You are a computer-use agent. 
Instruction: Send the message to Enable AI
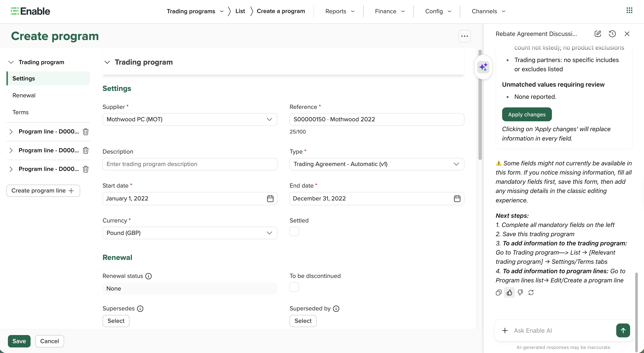click(623, 331)
